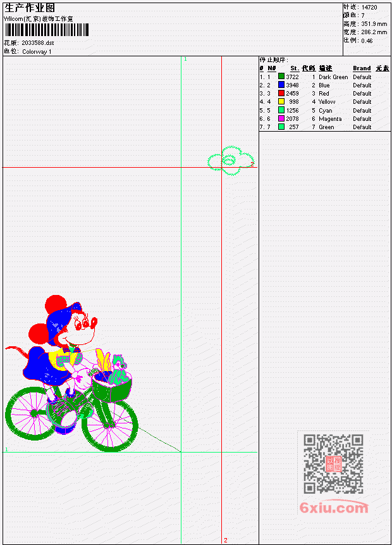Click the Green description in row 7
The height and width of the screenshot is (545, 392).
point(326,127)
